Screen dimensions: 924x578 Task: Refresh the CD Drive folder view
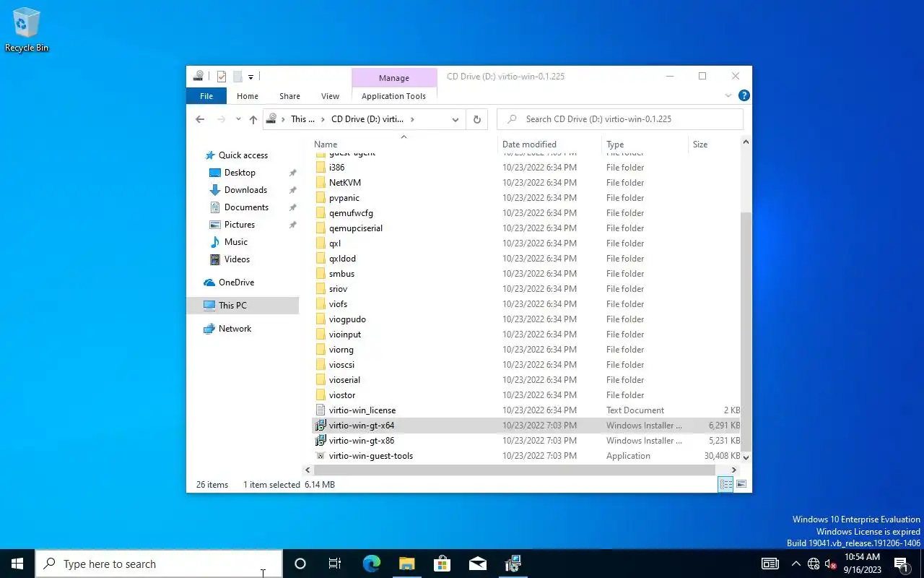pos(476,119)
